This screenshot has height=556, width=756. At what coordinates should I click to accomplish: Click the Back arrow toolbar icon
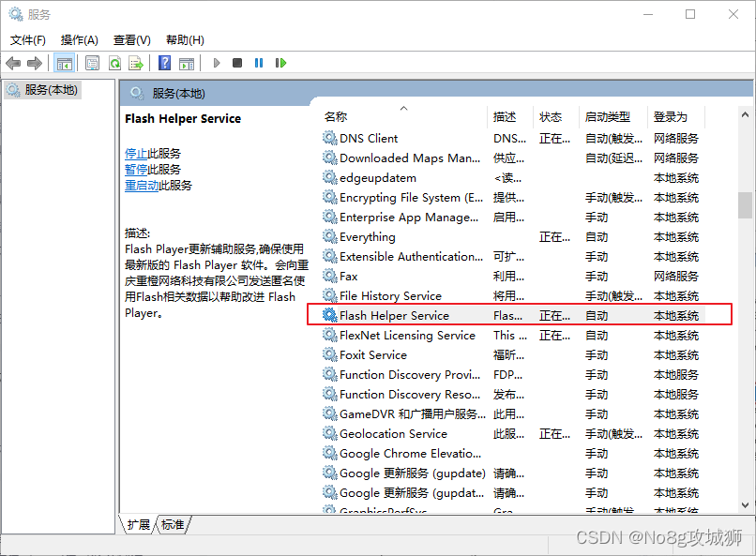[x=13, y=63]
